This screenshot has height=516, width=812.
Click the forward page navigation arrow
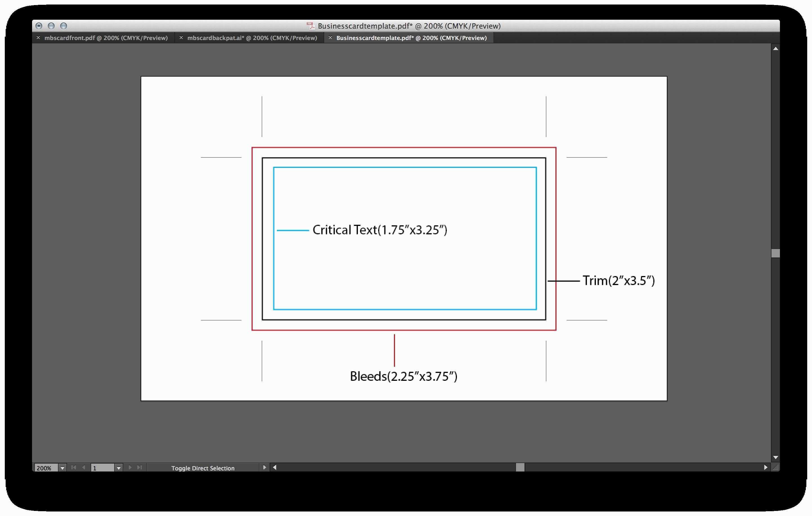pos(130,468)
